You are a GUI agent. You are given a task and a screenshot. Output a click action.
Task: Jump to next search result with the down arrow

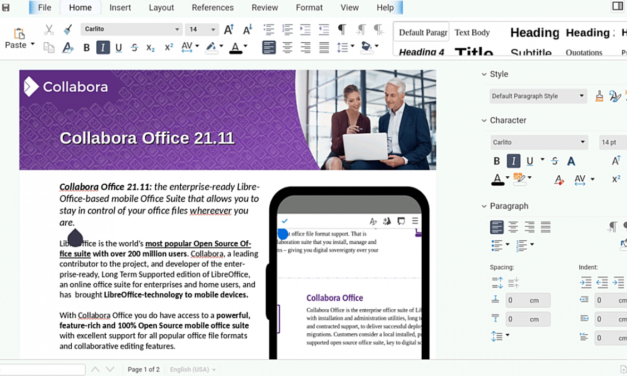[110, 369]
